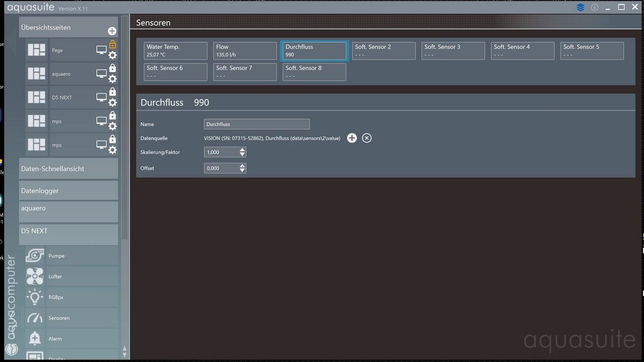Open the info icon in title bar
Viewport: 644px width, 362px height.
[x=595, y=8]
